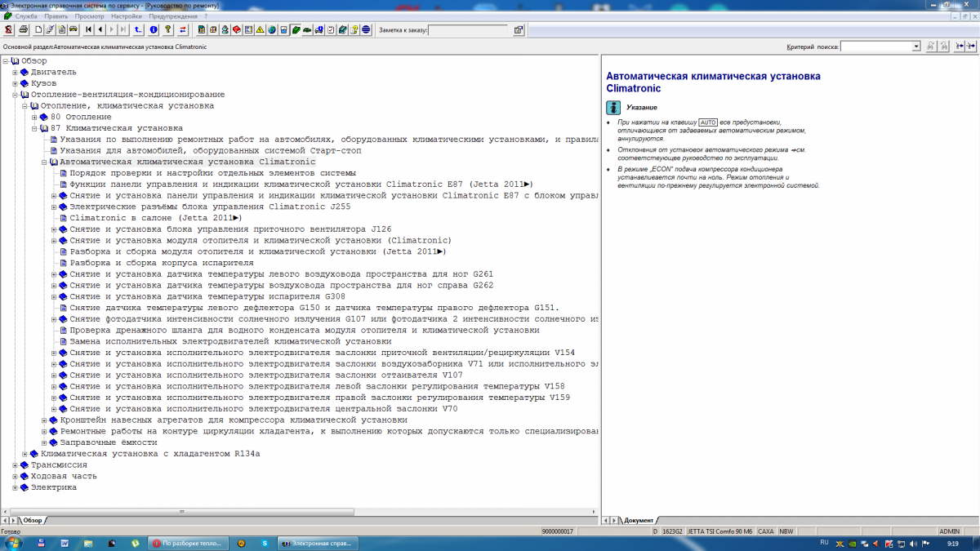Open the Служба menu
Viewport: 980px width, 551px height.
[26, 16]
